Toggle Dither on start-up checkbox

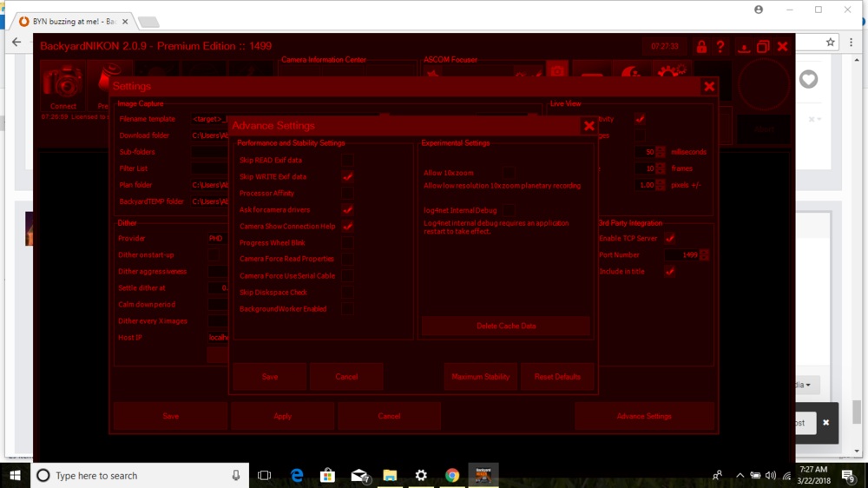[214, 254]
